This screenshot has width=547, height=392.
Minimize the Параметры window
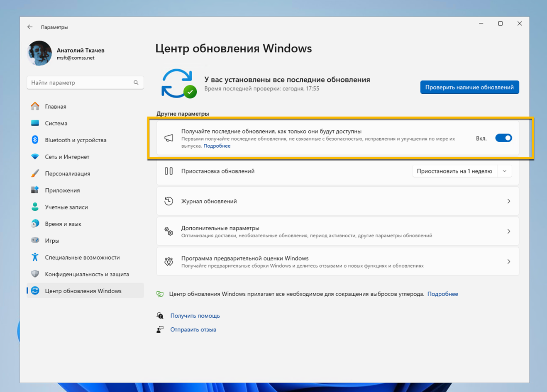[x=481, y=24]
